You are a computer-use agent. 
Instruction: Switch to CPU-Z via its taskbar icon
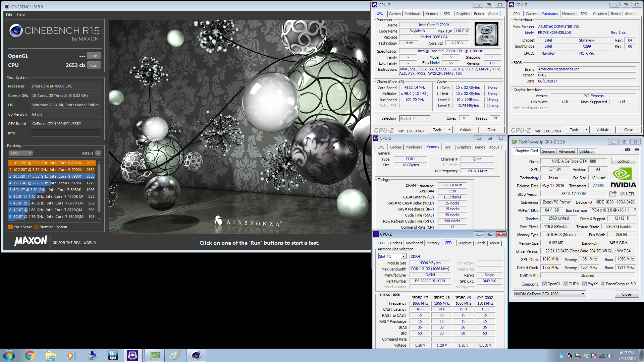pyautogui.click(x=132, y=355)
